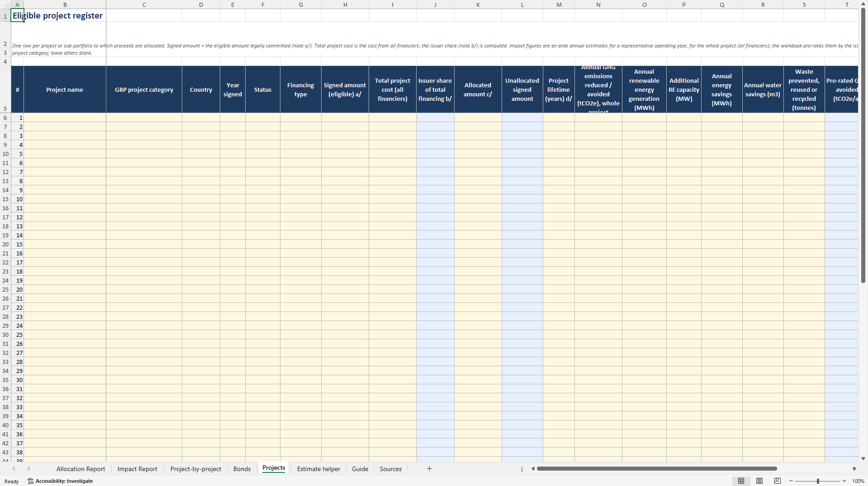868x486 pixels.
Task: Click the zoom out minus button
Action: tap(791, 481)
